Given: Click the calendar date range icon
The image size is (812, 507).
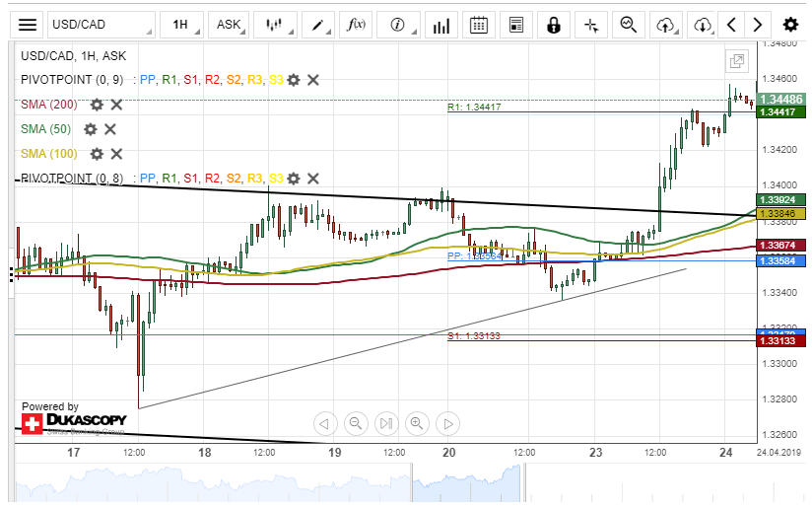Looking at the screenshot, I should (x=479, y=25).
